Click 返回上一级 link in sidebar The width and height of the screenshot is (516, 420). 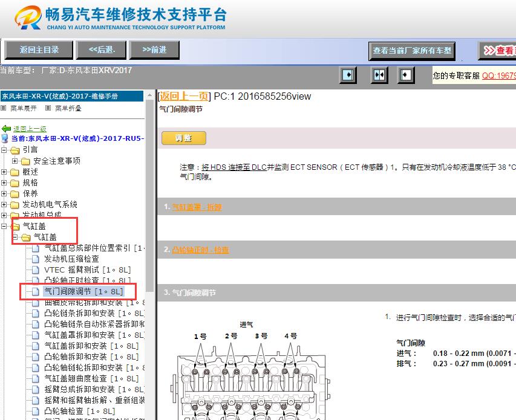(30, 129)
